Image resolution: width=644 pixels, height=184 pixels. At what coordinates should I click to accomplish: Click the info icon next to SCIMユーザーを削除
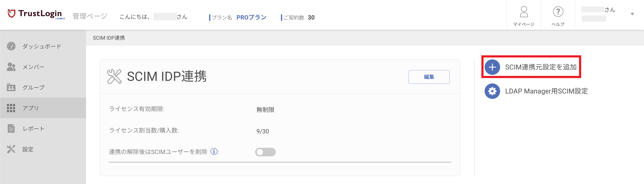point(214,151)
